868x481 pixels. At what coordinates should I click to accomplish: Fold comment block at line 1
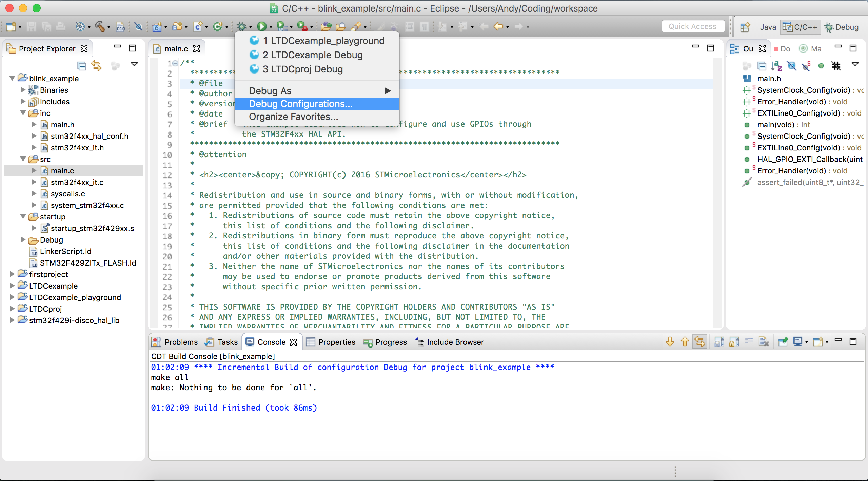(x=175, y=63)
